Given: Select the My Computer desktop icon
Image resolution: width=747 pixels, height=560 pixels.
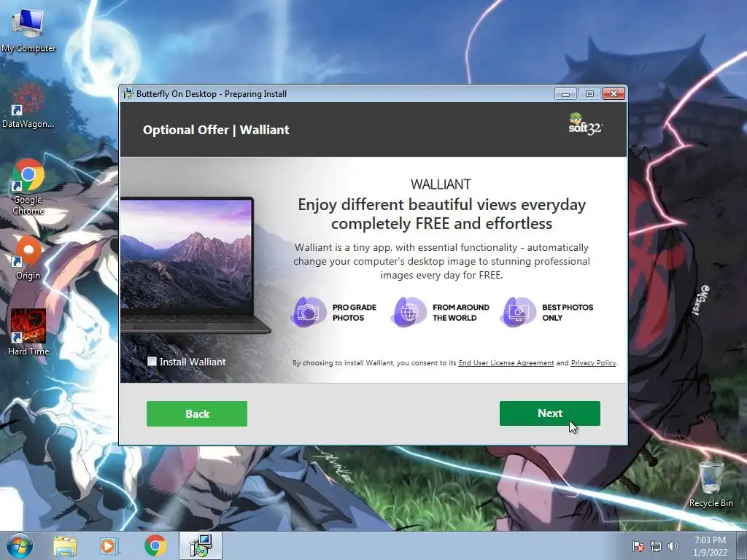Looking at the screenshot, I should coord(28,31).
